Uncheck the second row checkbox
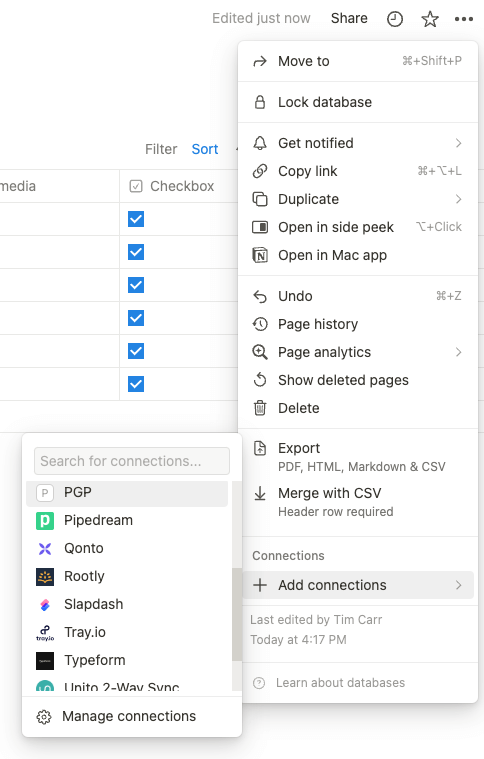This screenshot has height=759, width=484. pyautogui.click(x=136, y=252)
